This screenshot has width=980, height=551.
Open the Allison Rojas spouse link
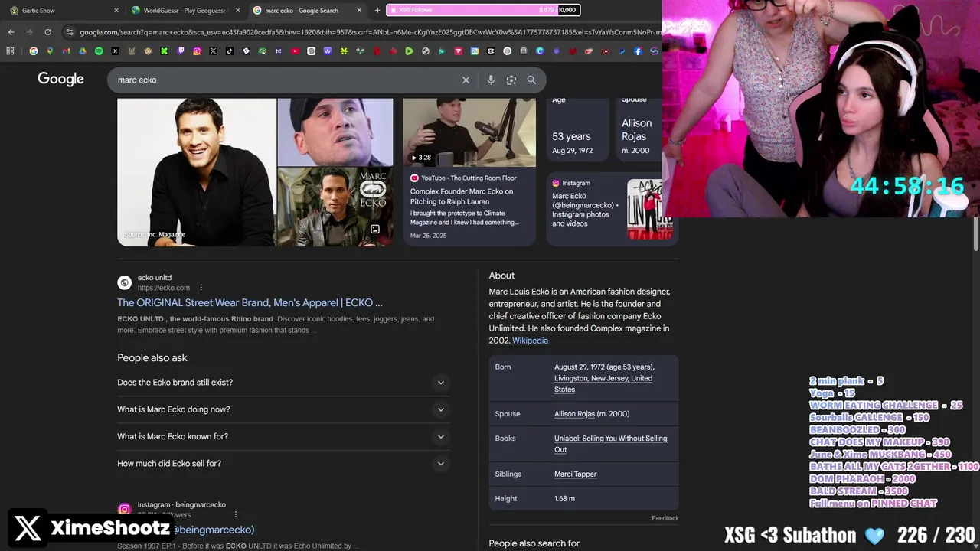coord(574,414)
